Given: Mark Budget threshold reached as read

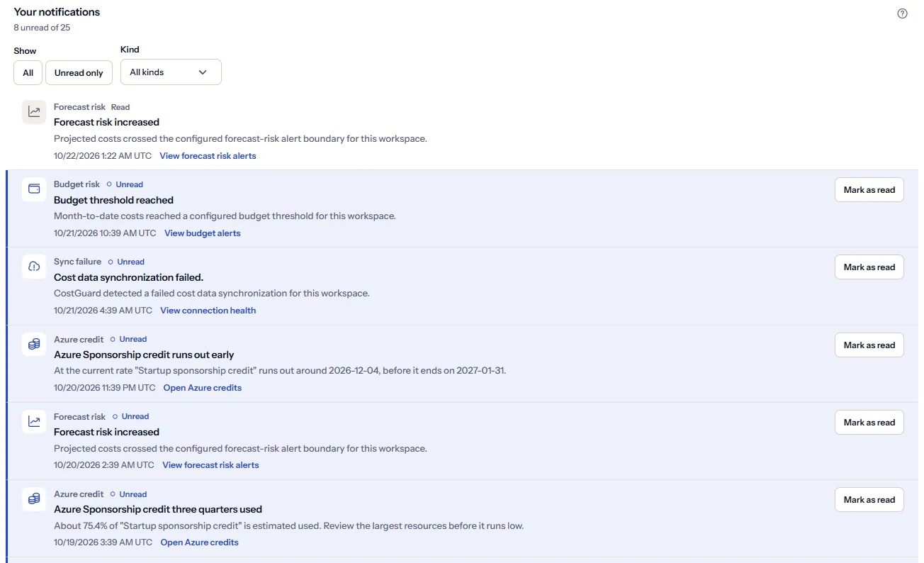Looking at the screenshot, I should coord(869,190).
